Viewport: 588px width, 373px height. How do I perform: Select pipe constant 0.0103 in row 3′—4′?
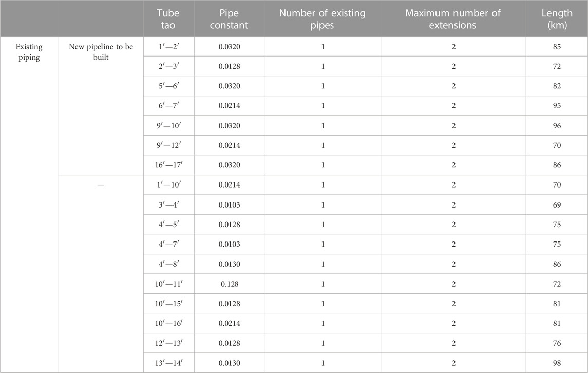coord(230,204)
